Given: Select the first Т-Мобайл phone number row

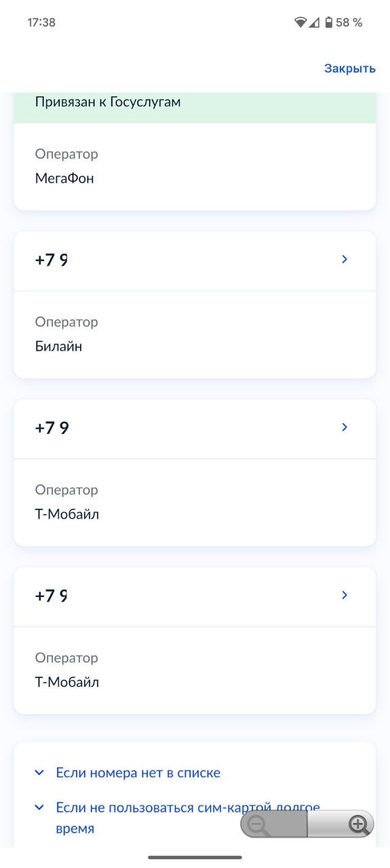Looking at the screenshot, I should [195, 429].
